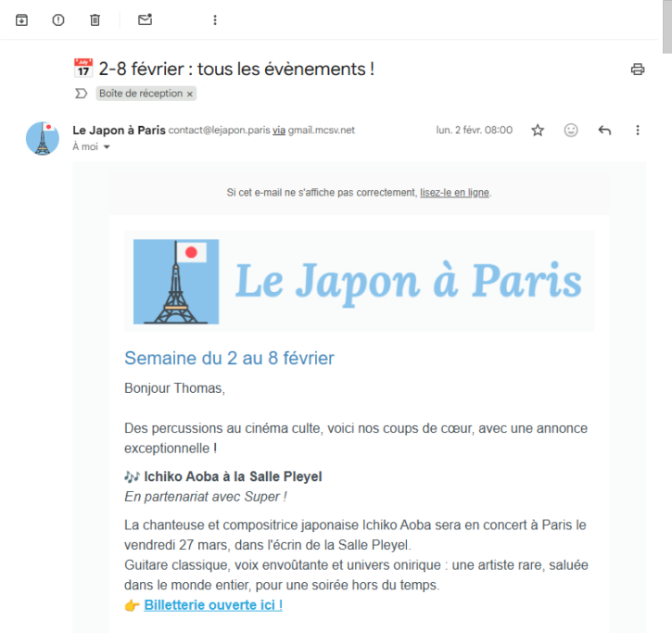Mark the email as unread
Screen dimensions: 672x633
(145, 19)
